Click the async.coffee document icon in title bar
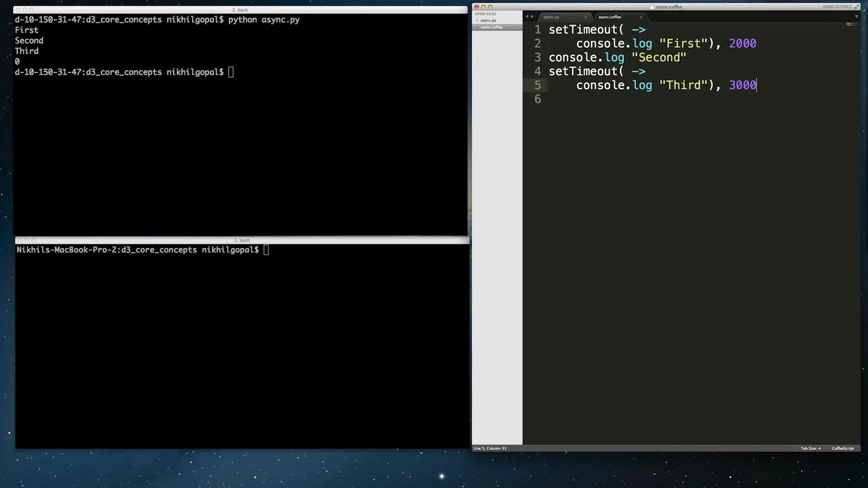Viewport: 868px width, 488px height. [652, 7]
